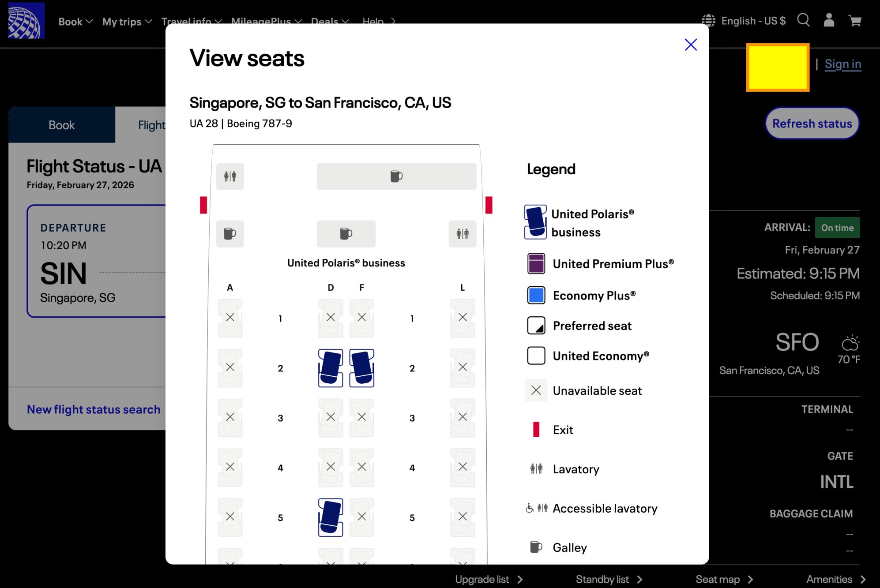Choose Polaris seat 5D

[x=331, y=517]
